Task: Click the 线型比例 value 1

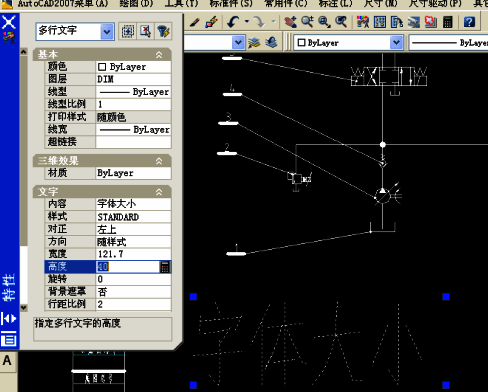Action: coord(133,104)
